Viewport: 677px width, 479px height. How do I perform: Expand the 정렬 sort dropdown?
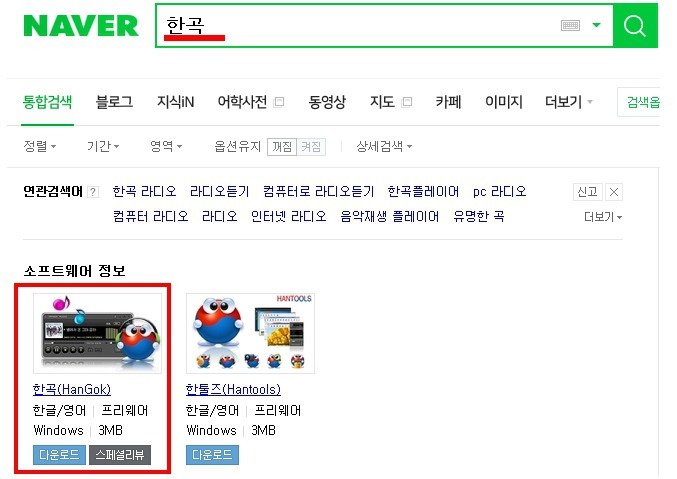click(x=40, y=146)
